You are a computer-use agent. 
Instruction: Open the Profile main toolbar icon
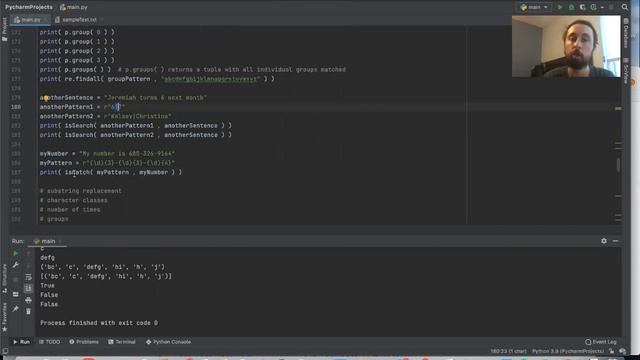click(593, 7)
